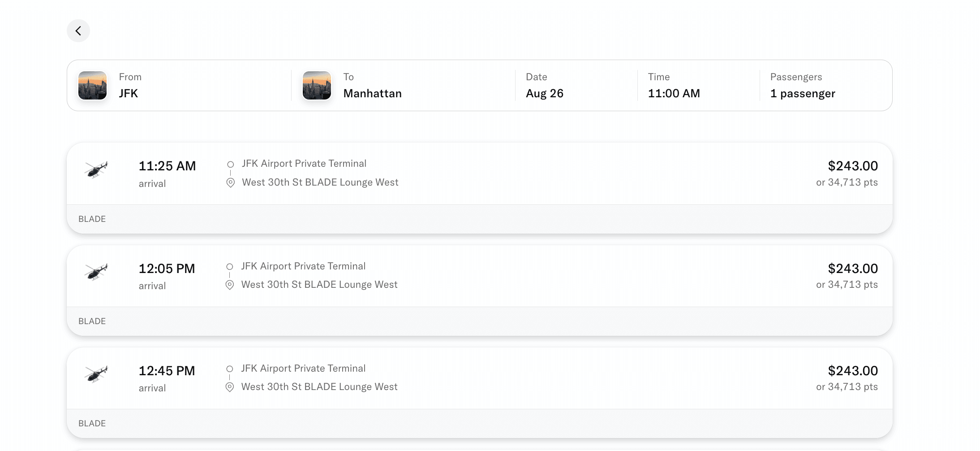Select the 11:25 AM arrival flight
This screenshot has height=451, width=980.
point(480,188)
